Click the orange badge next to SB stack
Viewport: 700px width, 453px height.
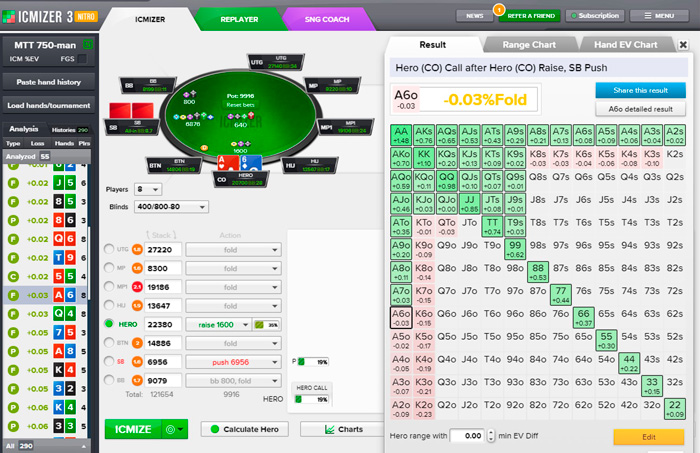tap(137, 362)
